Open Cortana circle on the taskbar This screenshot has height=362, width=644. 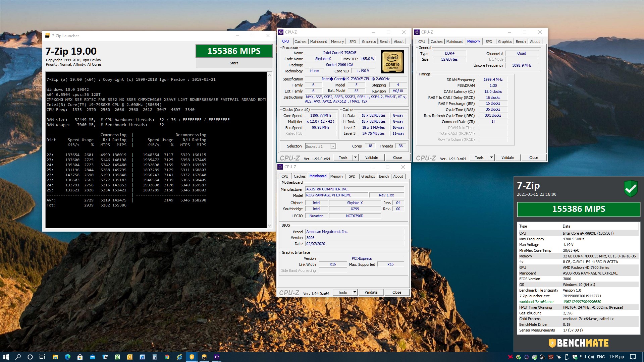30,357
